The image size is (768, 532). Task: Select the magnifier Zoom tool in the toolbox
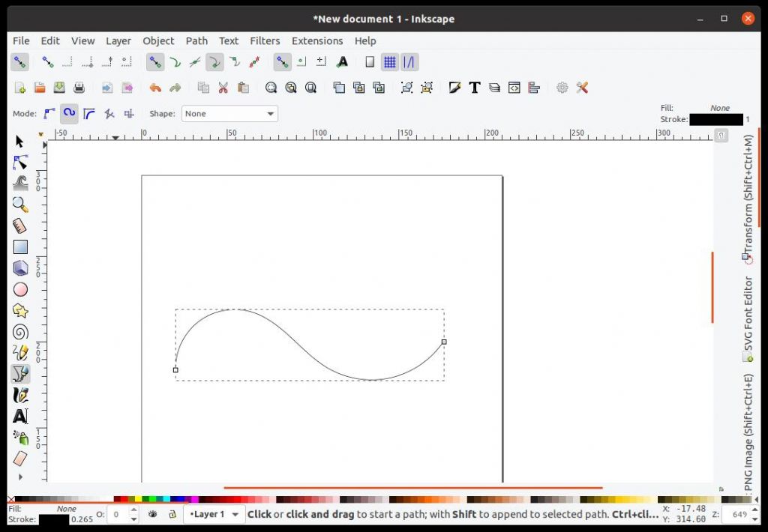click(x=20, y=205)
